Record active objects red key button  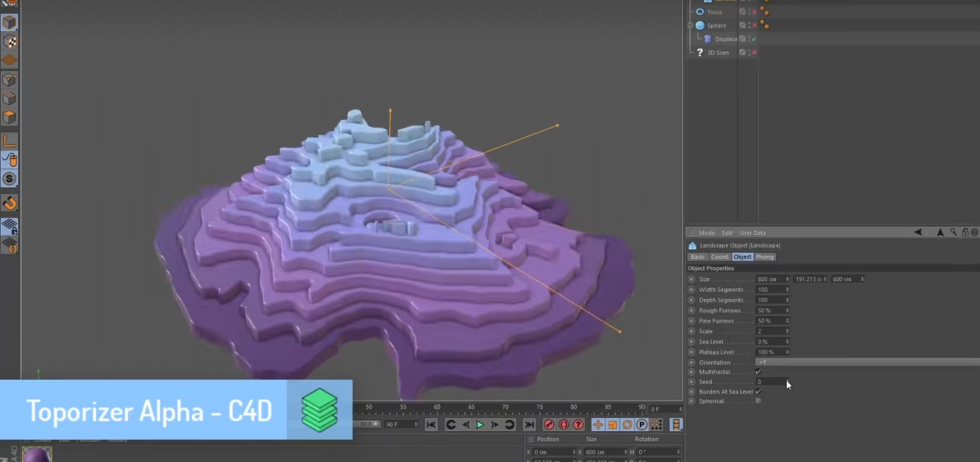549,424
